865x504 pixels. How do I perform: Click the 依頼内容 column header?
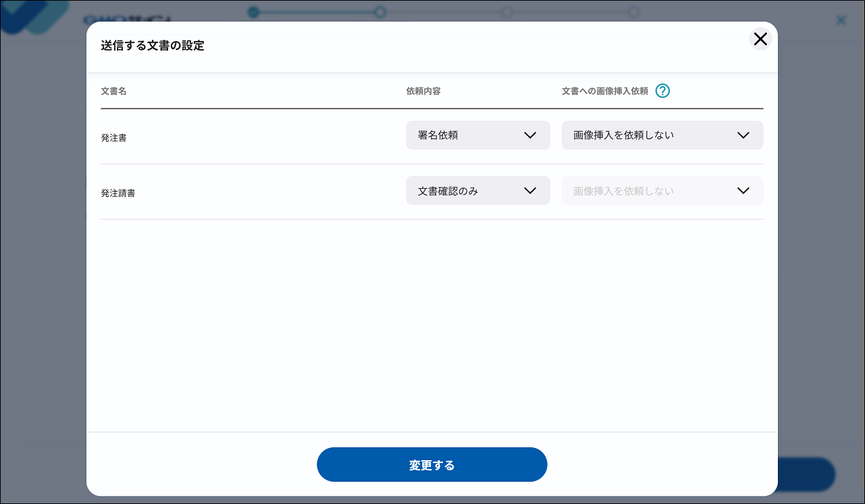[x=423, y=91]
